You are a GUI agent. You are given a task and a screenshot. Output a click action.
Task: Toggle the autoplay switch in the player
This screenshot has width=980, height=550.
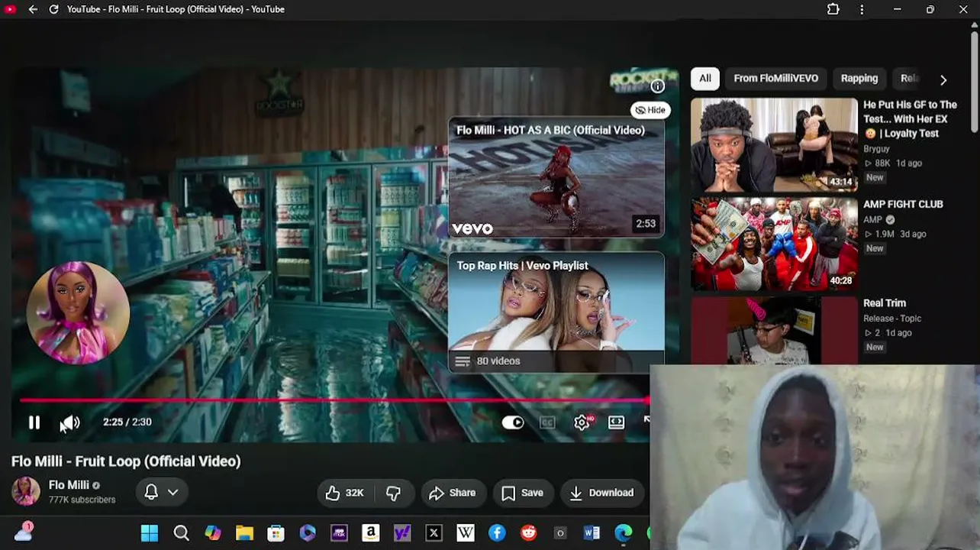513,422
